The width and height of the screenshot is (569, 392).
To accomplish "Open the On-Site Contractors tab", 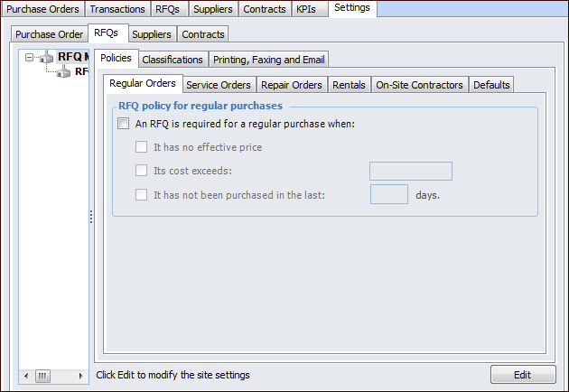I will (x=419, y=85).
